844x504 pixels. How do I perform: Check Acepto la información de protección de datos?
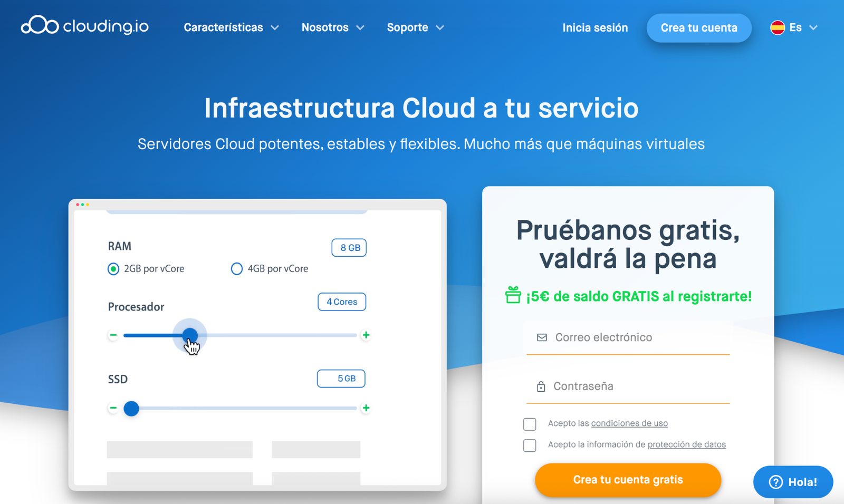tap(530, 445)
